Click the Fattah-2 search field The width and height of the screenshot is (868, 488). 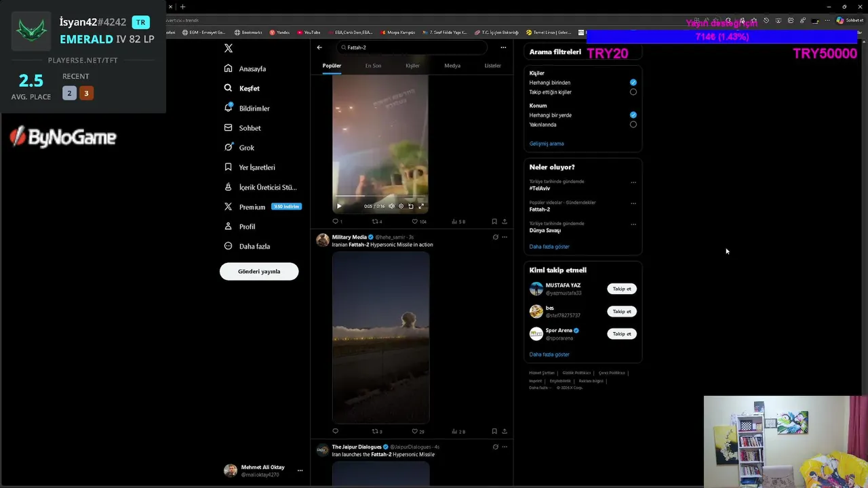412,47
